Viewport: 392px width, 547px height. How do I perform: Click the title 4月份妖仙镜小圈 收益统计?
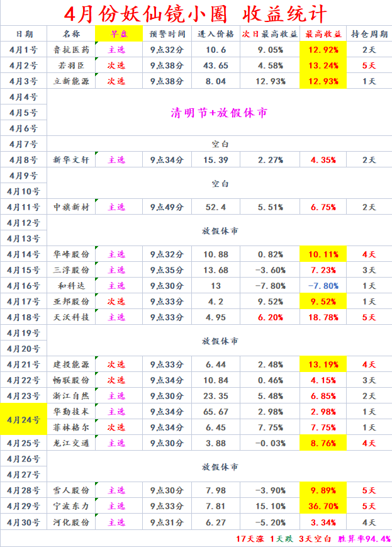pyautogui.click(x=196, y=14)
